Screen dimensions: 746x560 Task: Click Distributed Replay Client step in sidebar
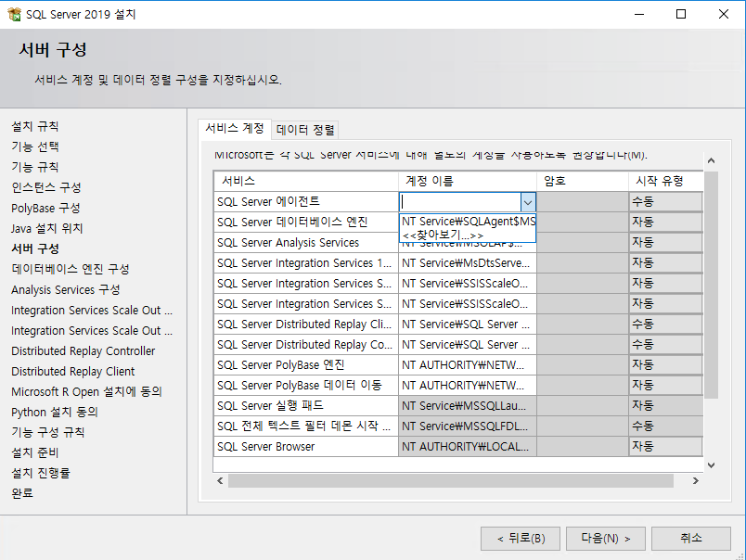pos(73,371)
